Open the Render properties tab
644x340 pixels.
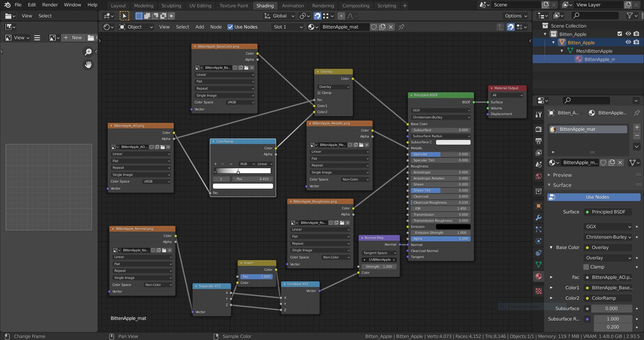pos(538,129)
